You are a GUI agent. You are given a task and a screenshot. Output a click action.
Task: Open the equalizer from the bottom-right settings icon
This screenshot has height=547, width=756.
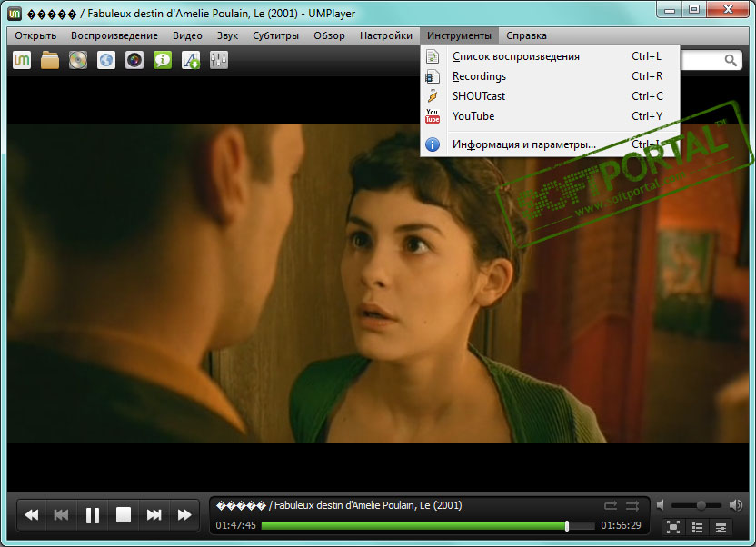click(x=721, y=527)
